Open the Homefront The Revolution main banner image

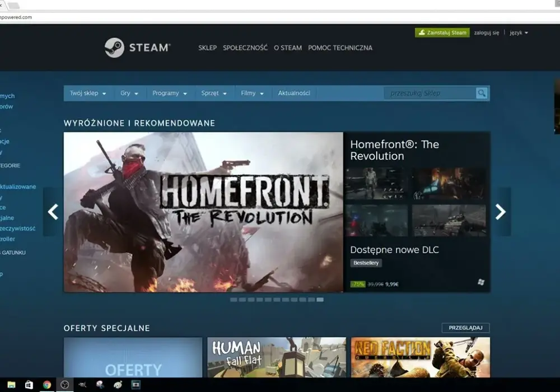point(203,212)
